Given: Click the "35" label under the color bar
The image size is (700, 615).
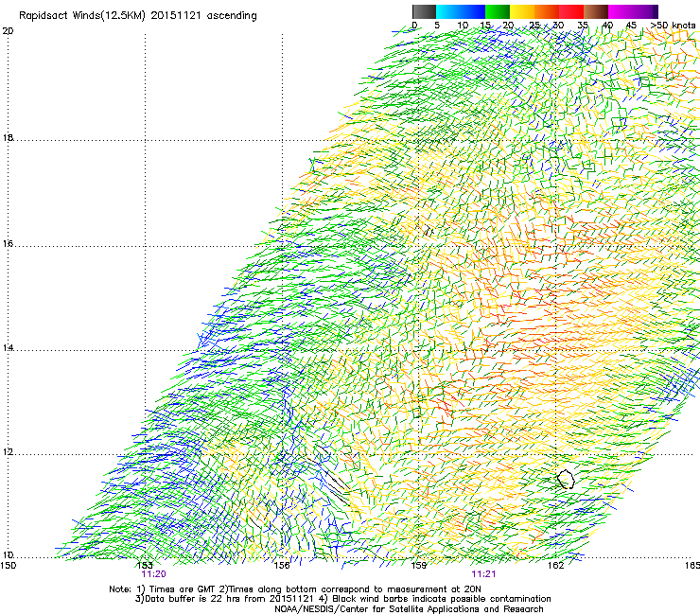Looking at the screenshot, I should (583, 26).
